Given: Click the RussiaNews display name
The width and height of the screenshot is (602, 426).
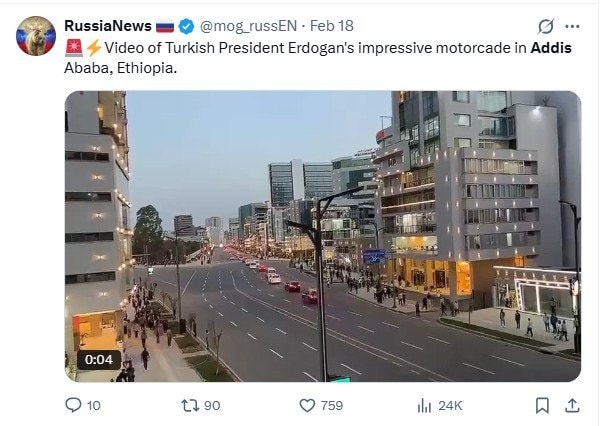Looking at the screenshot, I should [x=108, y=26].
